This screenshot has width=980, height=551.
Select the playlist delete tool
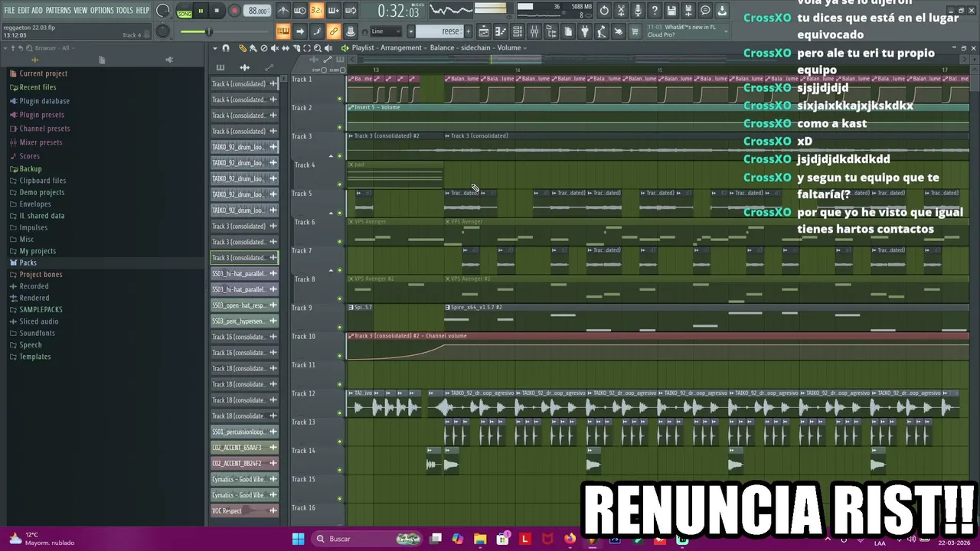[264, 48]
